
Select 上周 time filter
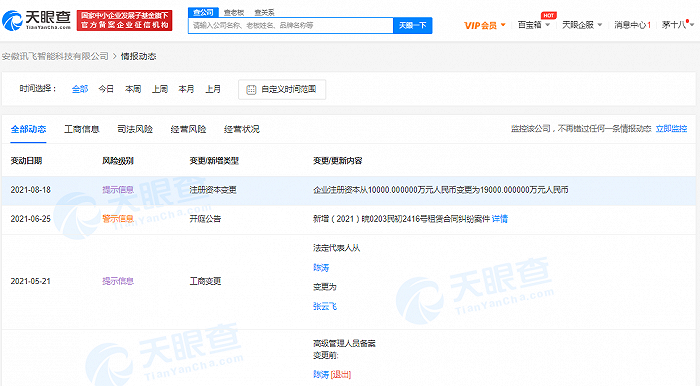tap(159, 89)
